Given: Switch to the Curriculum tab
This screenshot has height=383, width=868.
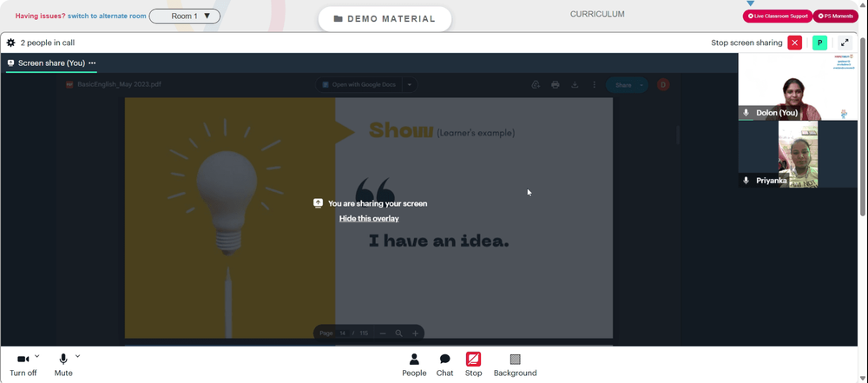Looking at the screenshot, I should pyautogui.click(x=597, y=15).
